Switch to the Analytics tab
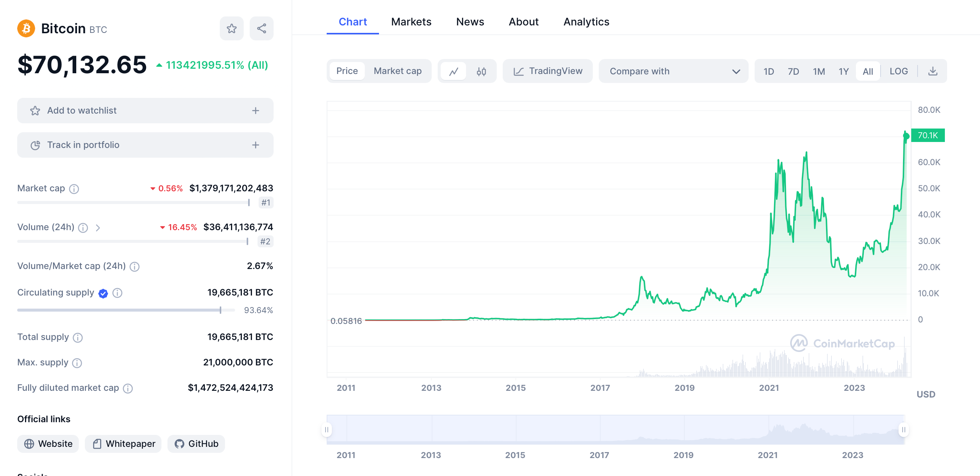This screenshot has width=980, height=476. (x=586, y=22)
